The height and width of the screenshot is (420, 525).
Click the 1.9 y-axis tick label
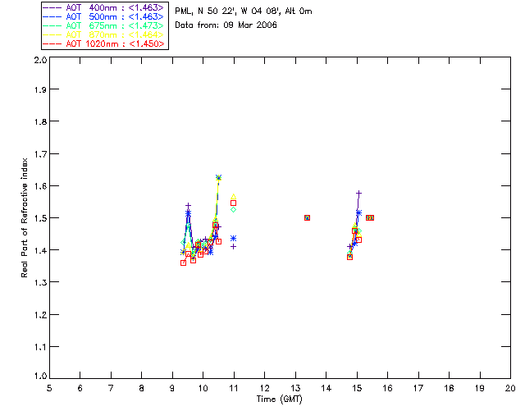pyautogui.click(x=40, y=89)
